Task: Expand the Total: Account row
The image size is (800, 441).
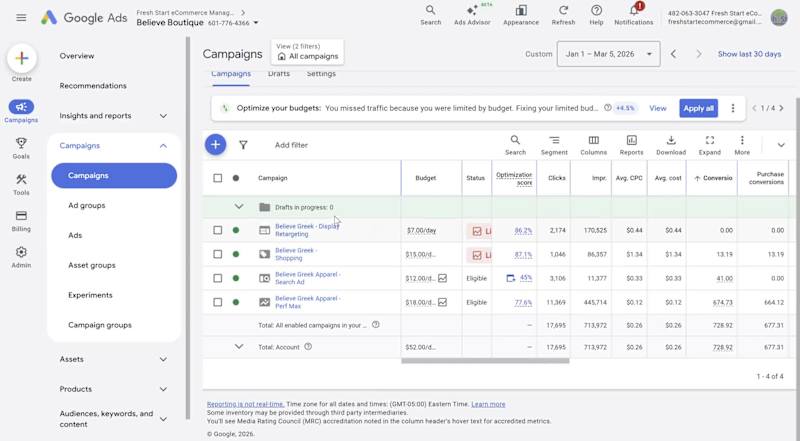Action: [239, 347]
